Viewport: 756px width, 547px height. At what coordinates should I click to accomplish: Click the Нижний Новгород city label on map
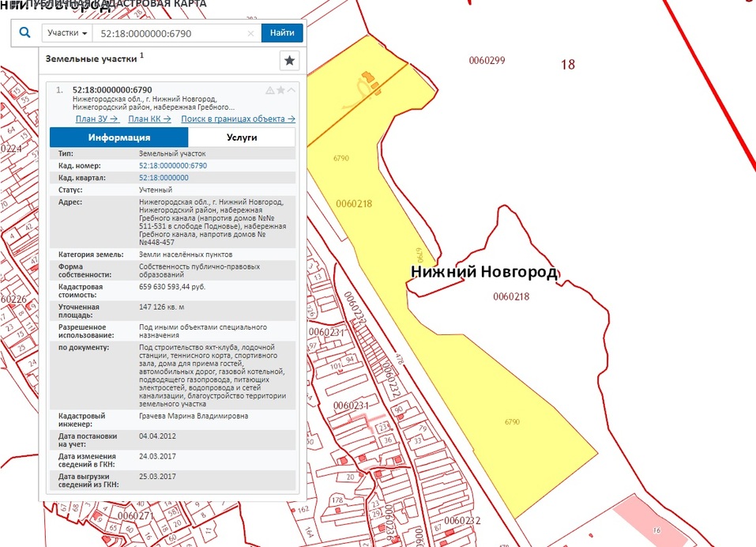pyautogui.click(x=483, y=273)
